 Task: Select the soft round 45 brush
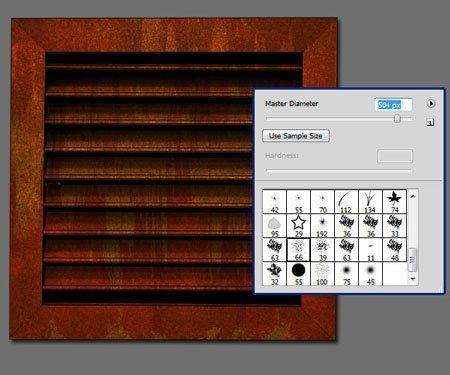pos(370,274)
